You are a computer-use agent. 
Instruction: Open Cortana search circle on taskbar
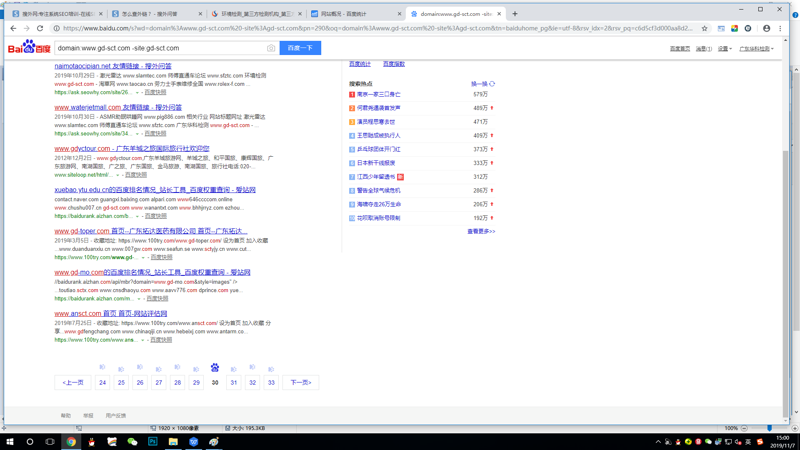pyautogui.click(x=30, y=442)
